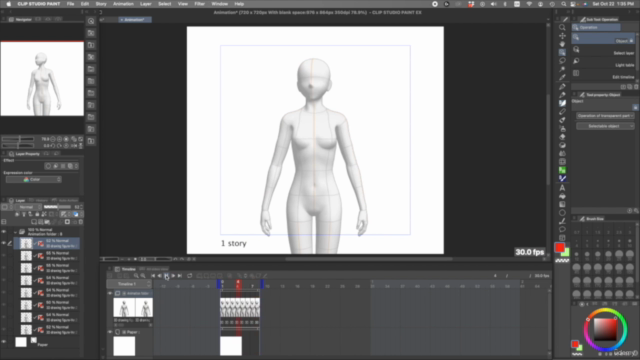Toggle lock layer in Layer panel

37,214
